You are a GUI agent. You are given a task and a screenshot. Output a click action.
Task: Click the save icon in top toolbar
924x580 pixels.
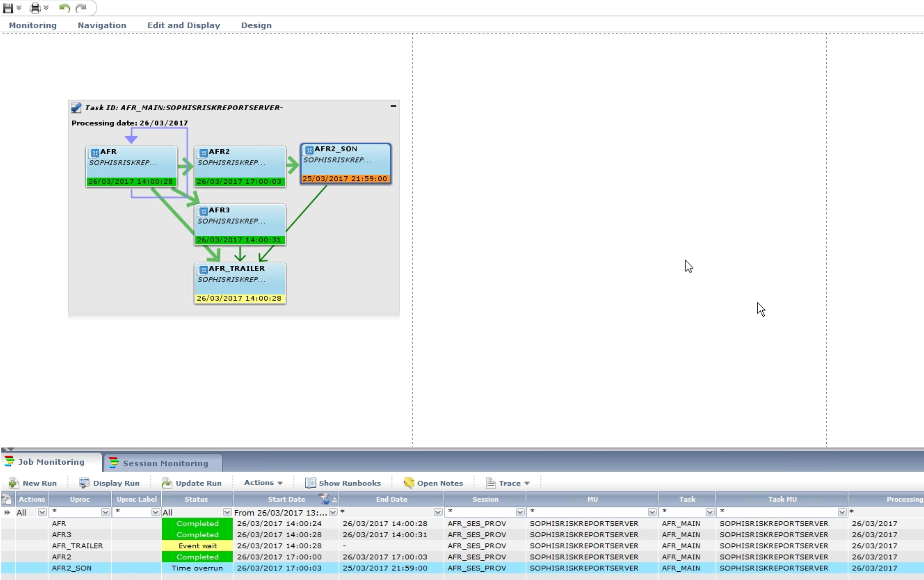(x=8, y=8)
